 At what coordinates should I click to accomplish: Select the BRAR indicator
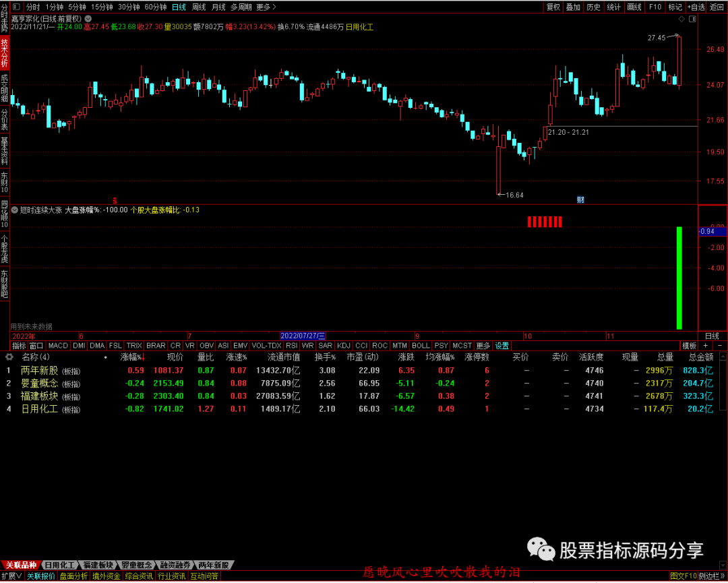coord(156,346)
